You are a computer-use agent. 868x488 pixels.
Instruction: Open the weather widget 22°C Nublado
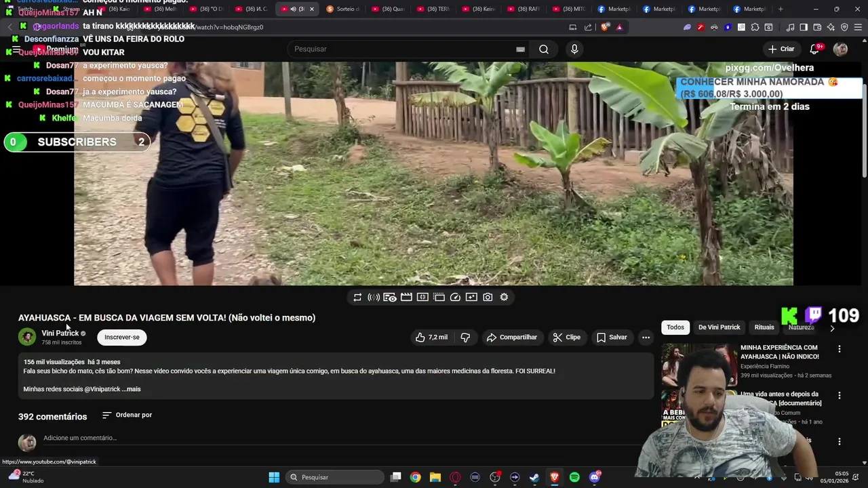[x=26, y=477]
